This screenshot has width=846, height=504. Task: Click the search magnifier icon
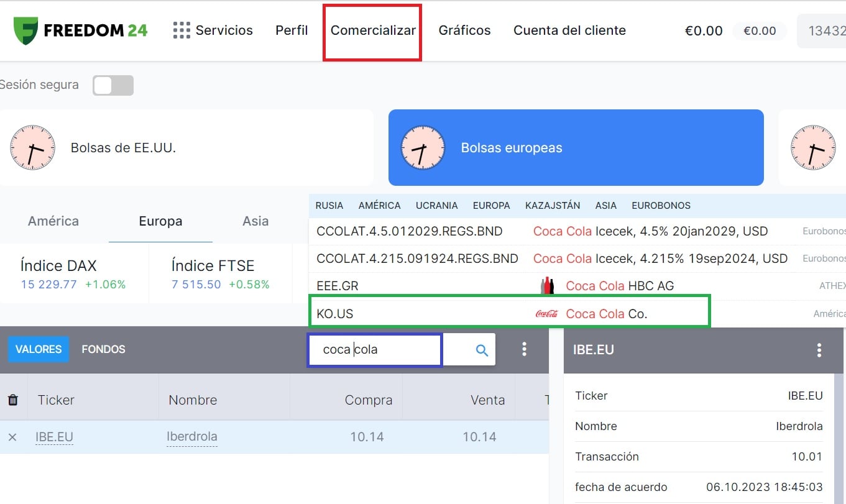(x=482, y=350)
